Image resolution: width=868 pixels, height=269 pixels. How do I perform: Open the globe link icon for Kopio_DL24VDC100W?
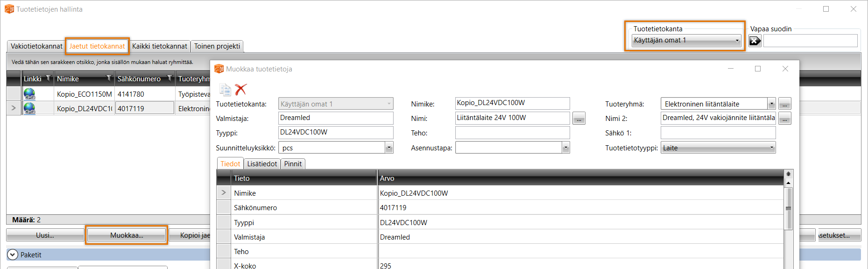(29, 108)
